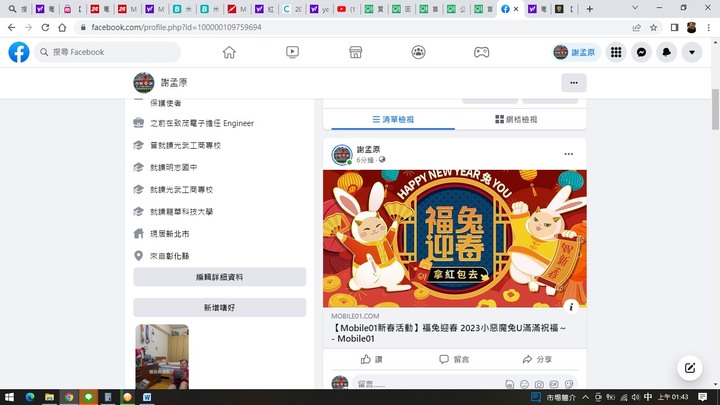Open the profile header three-dot menu
The height and width of the screenshot is (405, 720).
tap(573, 83)
